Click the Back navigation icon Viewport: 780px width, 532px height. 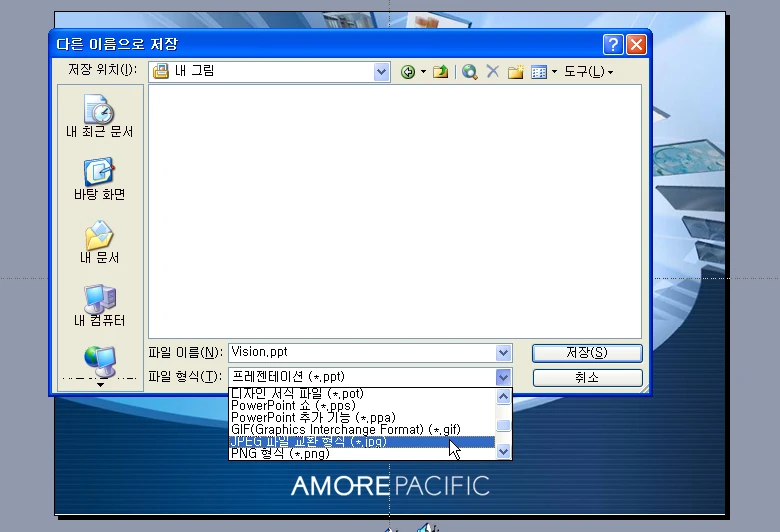408,72
